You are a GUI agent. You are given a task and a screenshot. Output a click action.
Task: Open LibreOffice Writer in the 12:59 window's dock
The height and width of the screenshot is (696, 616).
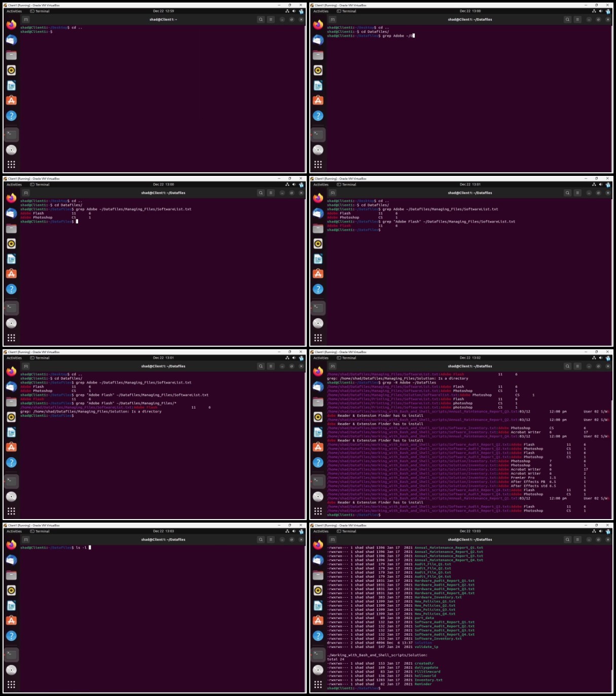[x=11, y=86]
